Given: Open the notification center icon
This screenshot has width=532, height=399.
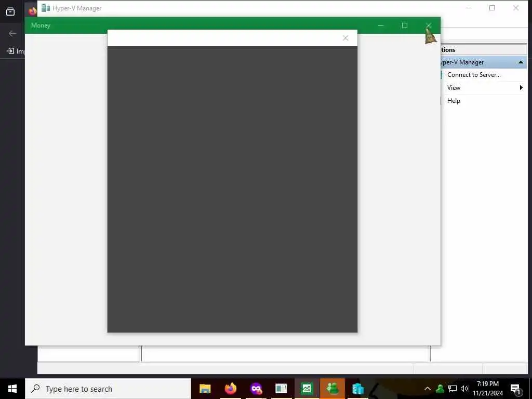Looking at the screenshot, I should [516, 389].
